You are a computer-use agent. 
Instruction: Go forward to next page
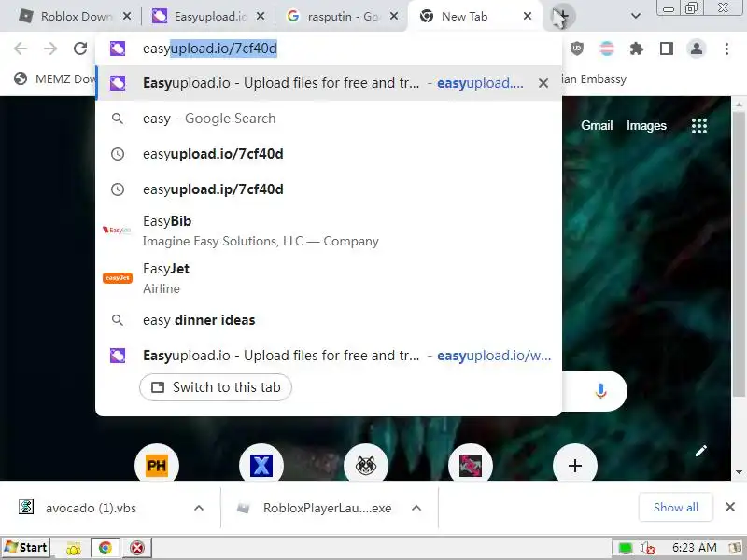click(x=50, y=49)
